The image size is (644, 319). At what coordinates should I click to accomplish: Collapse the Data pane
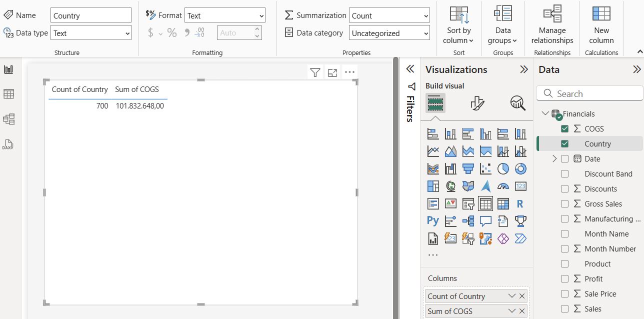pos(637,69)
